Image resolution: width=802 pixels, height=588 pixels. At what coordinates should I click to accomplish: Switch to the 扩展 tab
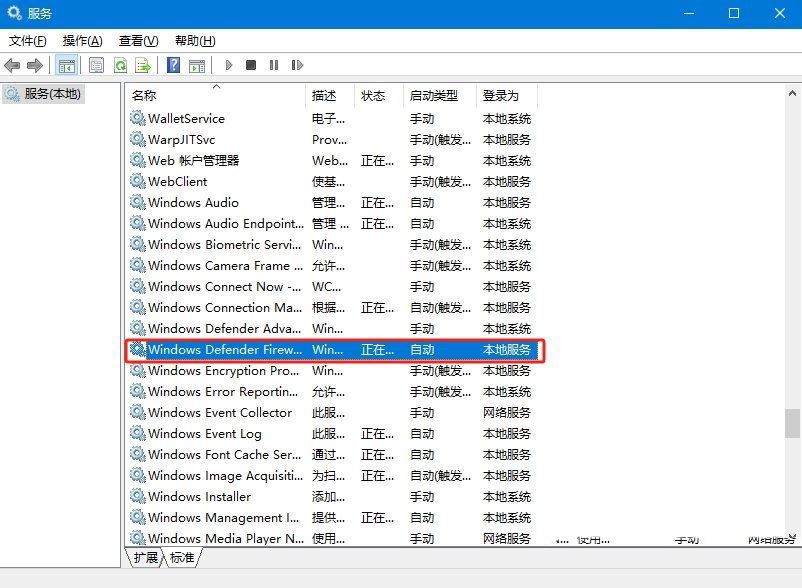pos(145,557)
